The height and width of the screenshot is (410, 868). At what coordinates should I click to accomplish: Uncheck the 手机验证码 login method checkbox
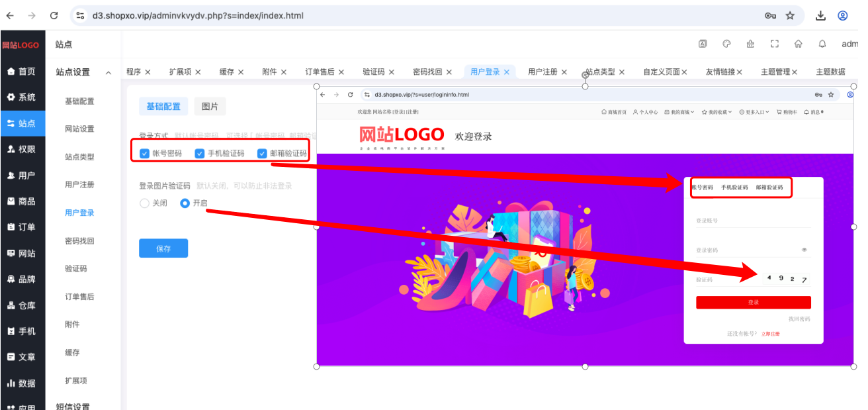click(200, 154)
